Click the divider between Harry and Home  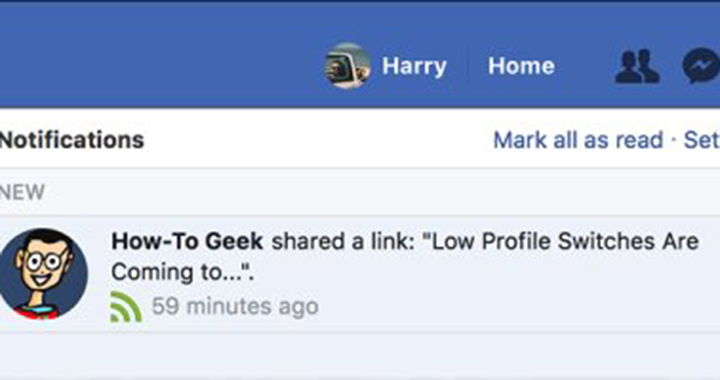coord(467,66)
